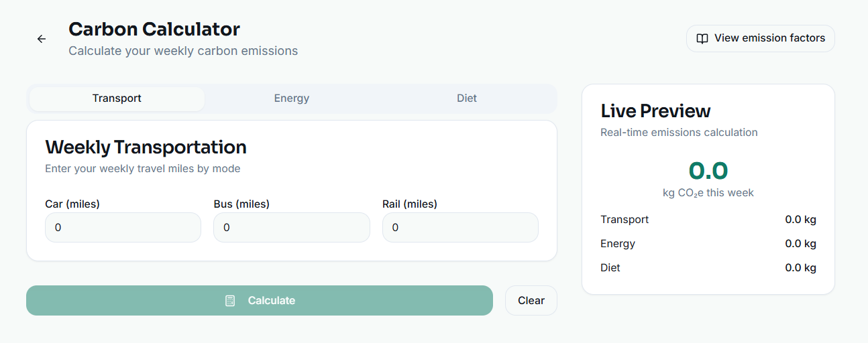Screen dimensions: 868x343
Task: Select the Rail miles input box
Action: pos(460,228)
